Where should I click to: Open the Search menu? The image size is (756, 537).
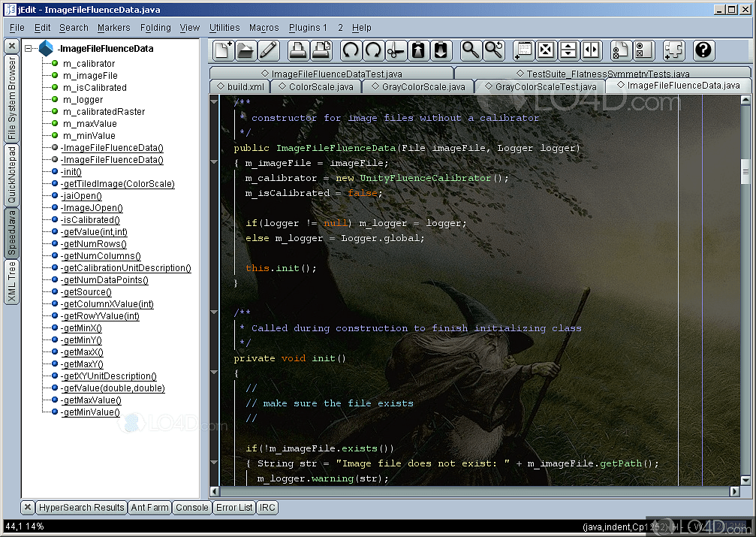[74, 28]
